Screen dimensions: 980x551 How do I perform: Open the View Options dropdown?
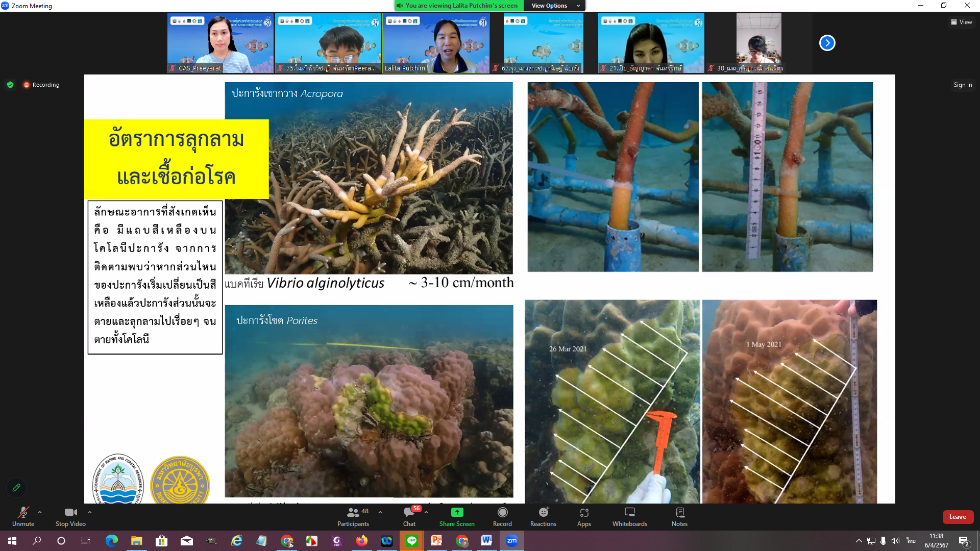[555, 6]
